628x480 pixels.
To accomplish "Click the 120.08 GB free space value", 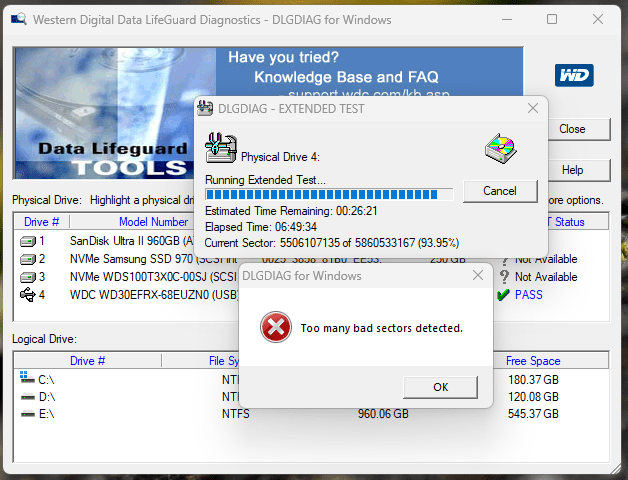I will pyautogui.click(x=533, y=397).
